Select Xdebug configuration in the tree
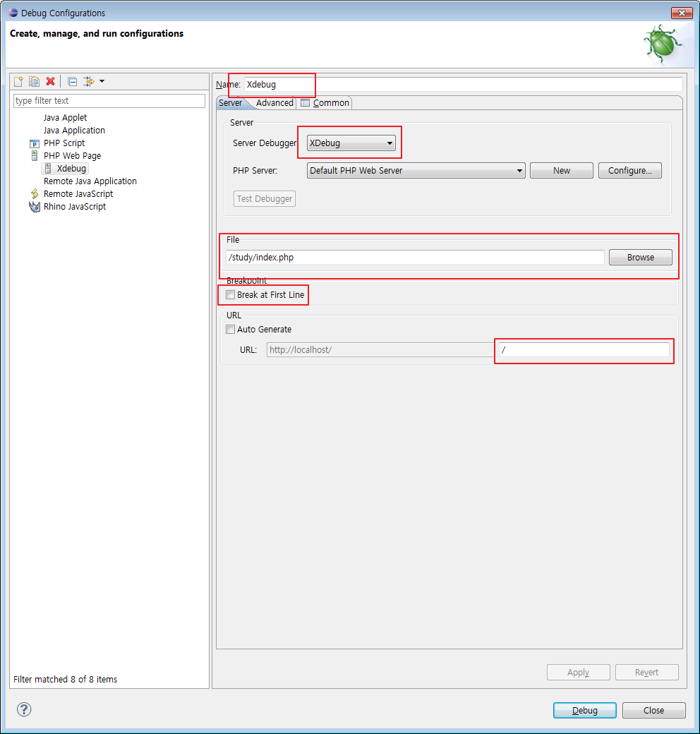Screen dimensions: 700x734 tap(71, 169)
